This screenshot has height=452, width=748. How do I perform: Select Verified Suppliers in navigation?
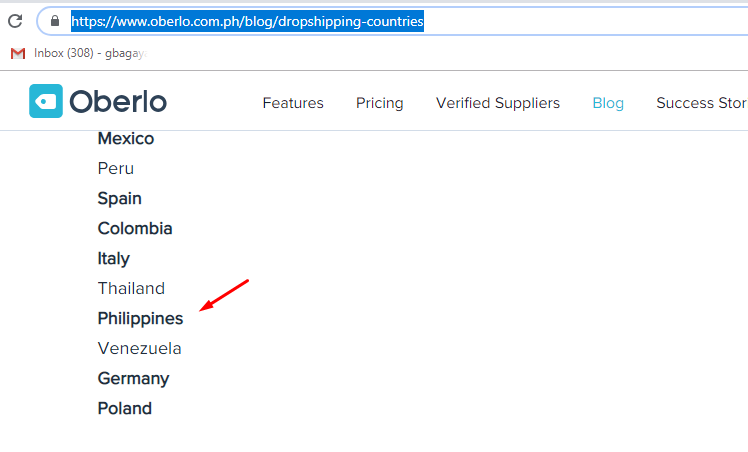[x=498, y=103]
